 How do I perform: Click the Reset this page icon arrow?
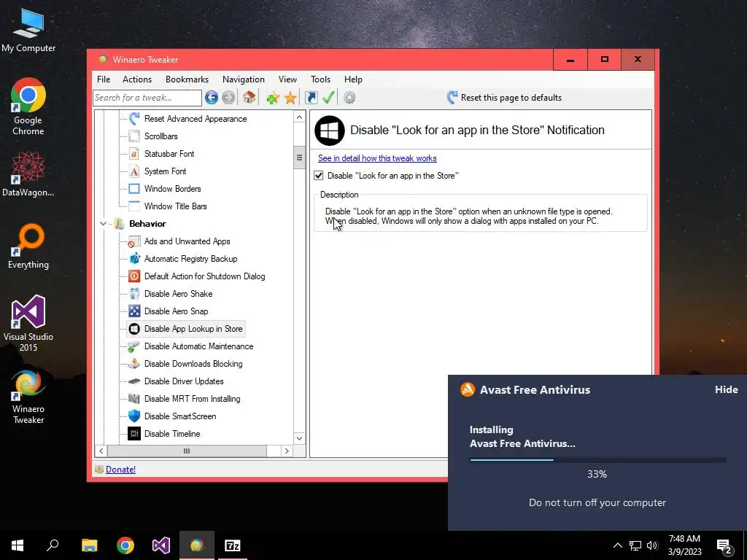point(452,98)
